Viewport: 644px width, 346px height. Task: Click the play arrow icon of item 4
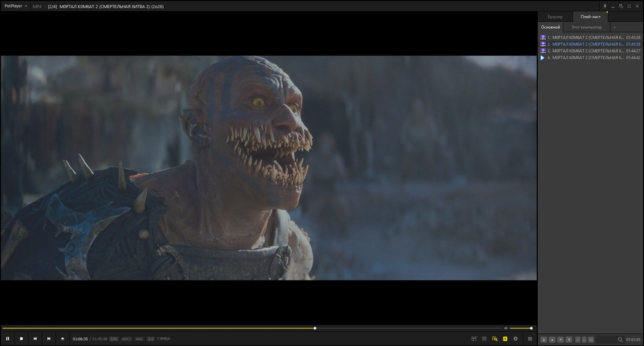tap(543, 58)
